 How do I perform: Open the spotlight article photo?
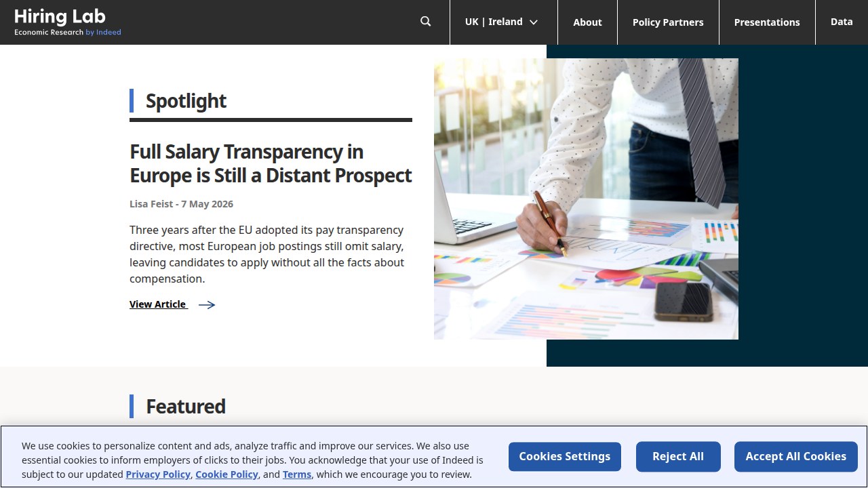(x=586, y=199)
